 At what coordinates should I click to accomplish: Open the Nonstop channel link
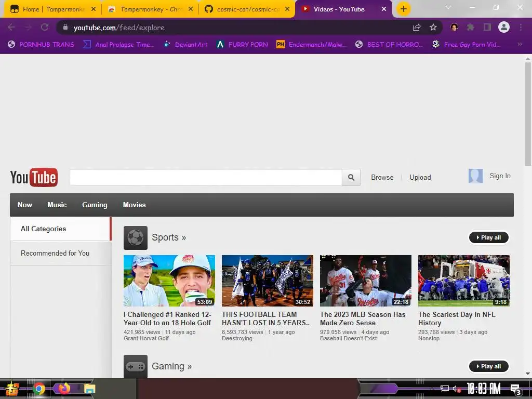[429, 338]
